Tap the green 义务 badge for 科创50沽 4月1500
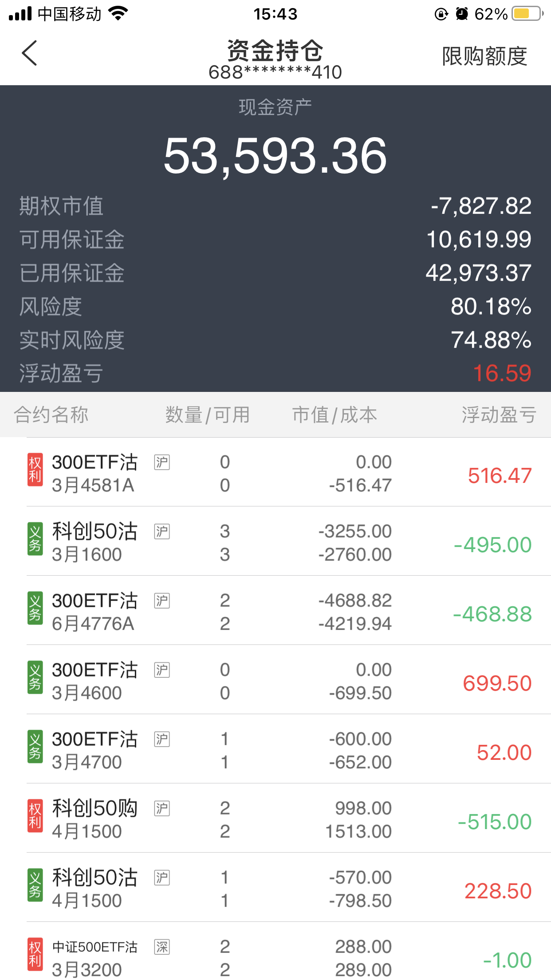 [x=35, y=885]
